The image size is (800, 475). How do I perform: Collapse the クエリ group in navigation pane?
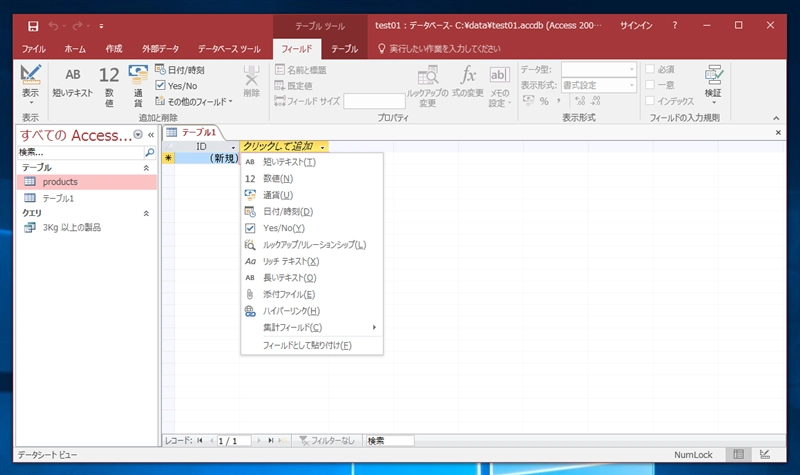[x=146, y=213]
